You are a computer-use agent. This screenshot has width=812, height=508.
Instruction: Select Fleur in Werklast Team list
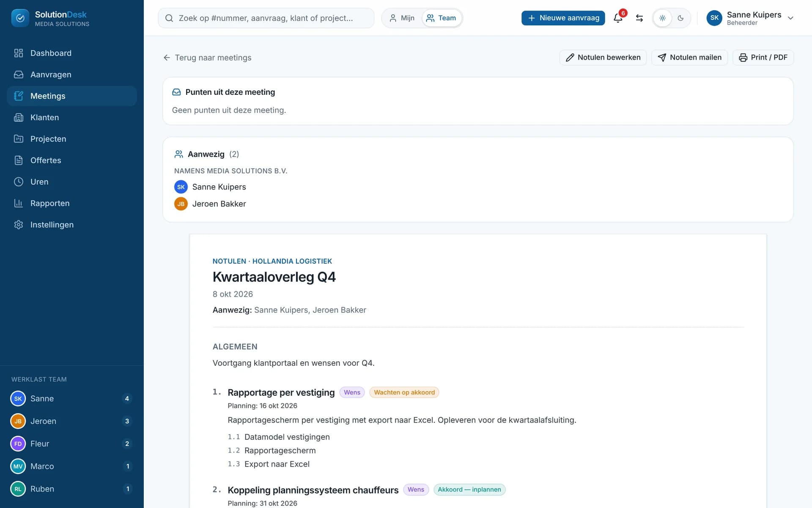[x=72, y=444]
